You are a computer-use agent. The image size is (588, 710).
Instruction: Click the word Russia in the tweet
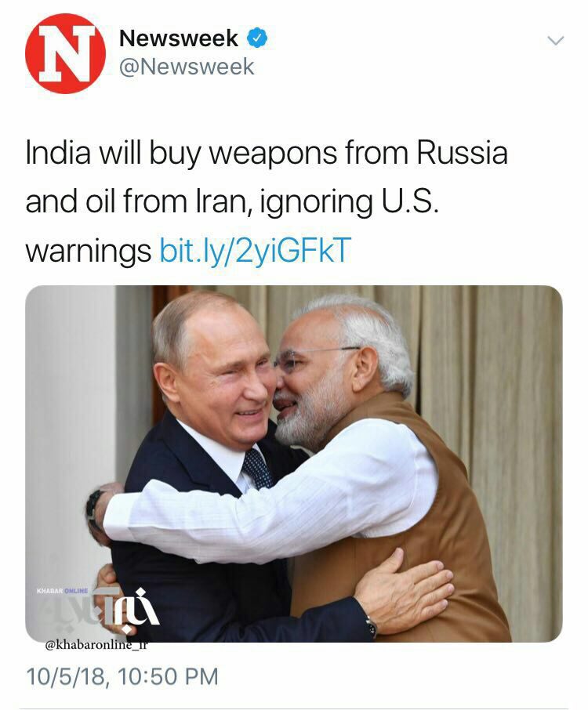(x=462, y=153)
